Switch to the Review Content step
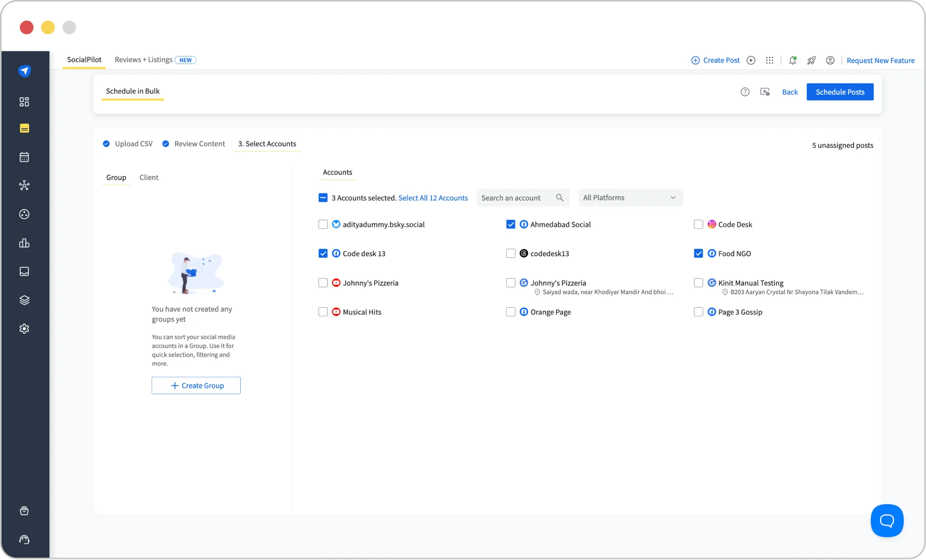Viewport: 926px width, 560px height. click(x=199, y=143)
